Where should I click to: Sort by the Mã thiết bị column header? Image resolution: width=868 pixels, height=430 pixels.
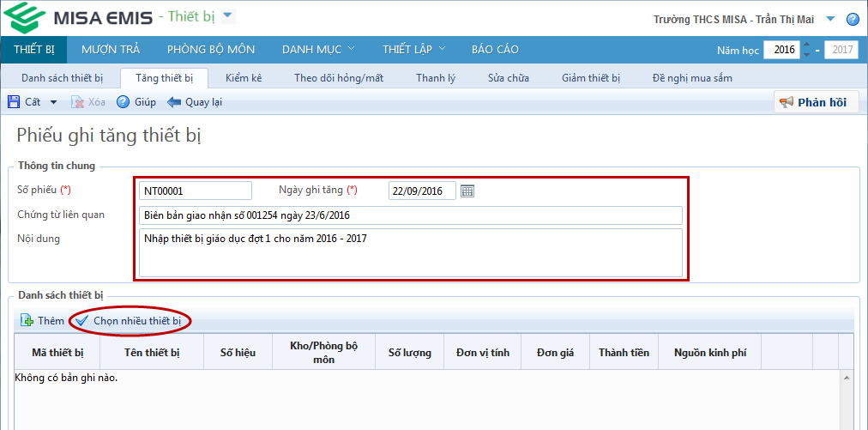click(57, 352)
